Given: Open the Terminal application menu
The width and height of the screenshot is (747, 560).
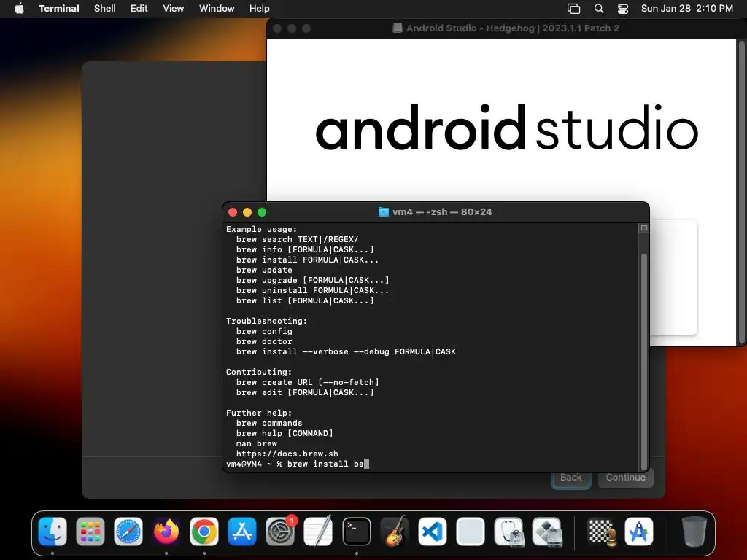Looking at the screenshot, I should 59,9.
